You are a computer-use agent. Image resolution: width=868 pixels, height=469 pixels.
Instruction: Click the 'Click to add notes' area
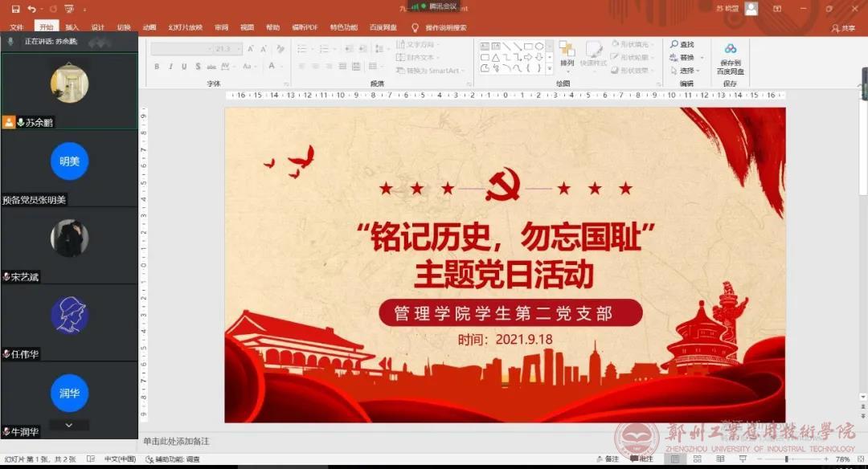point(177,441)
